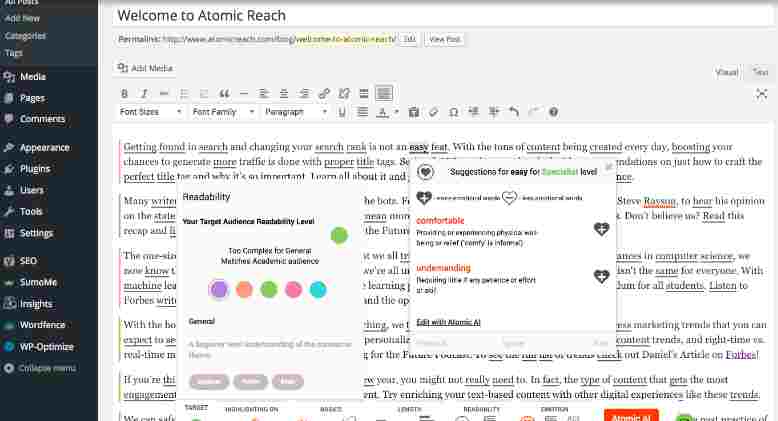The image size is (778, 421).
Task: Select the purple readability level dot
Action: tap(219, 289)
